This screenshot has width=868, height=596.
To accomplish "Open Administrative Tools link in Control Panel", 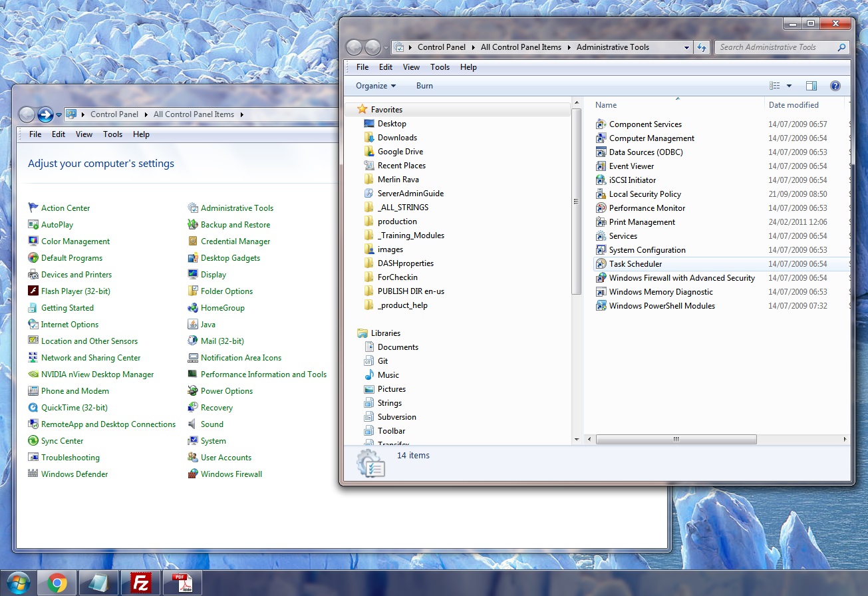I will click(237, 208).
